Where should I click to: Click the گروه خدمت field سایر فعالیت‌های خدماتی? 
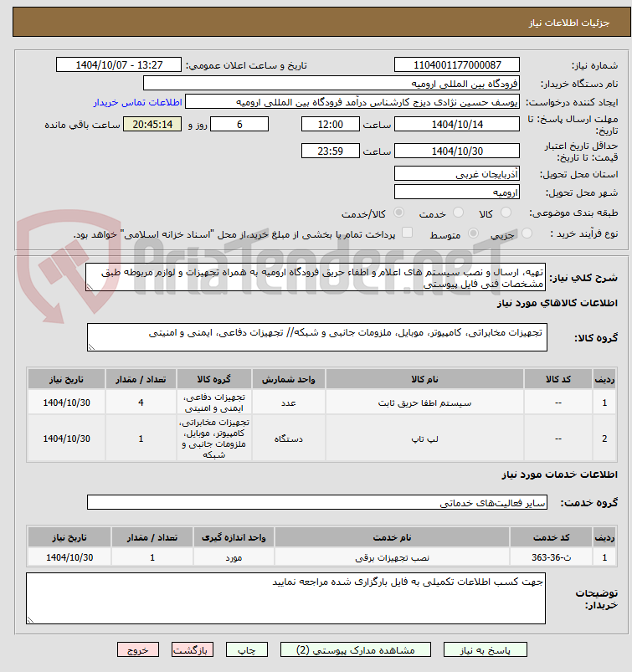pos(317,502)
